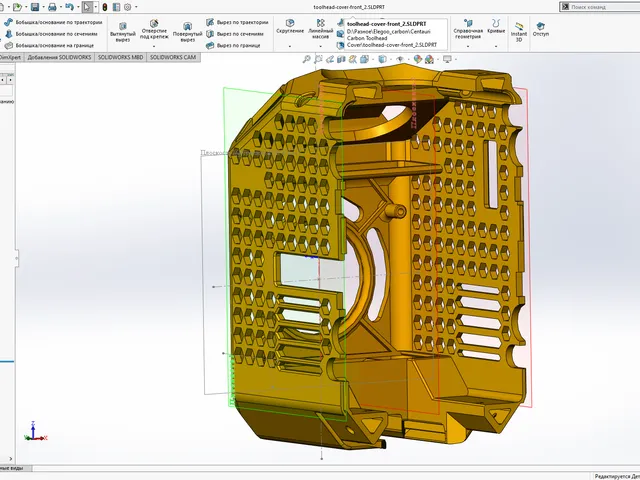The height and width of the screenshot is (480, 640).
Task: Click the command search prompt icon
Action: [x=565, y=7]
